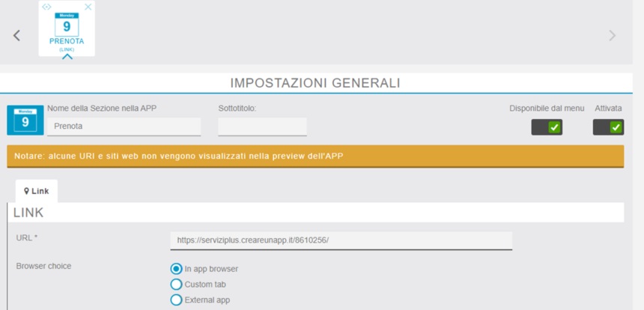Screen dimensions: 644x310
Task: Toggle the Attivata switch
Action: [608, 127]
